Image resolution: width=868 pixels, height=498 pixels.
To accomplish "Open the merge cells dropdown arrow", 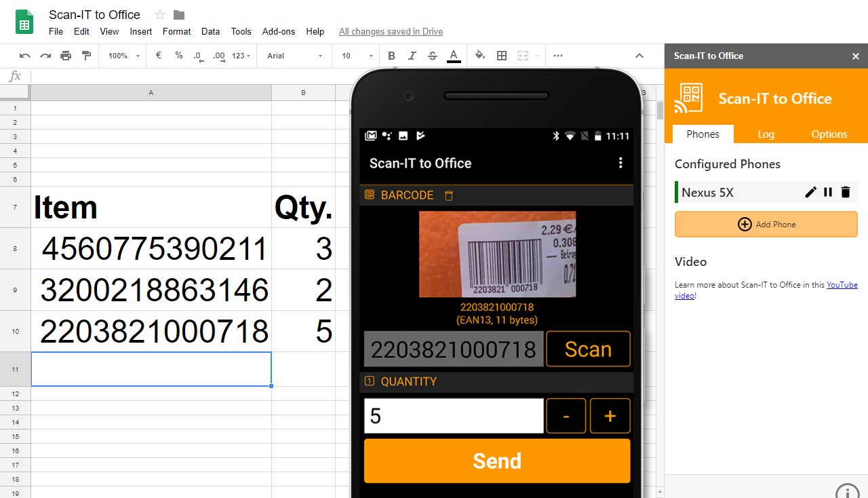I will tap(537, 56).
